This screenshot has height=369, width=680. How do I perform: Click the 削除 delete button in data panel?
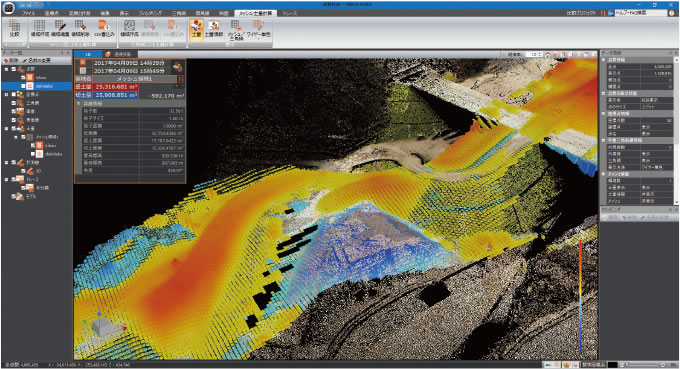pyautogui.click(x=12, y=60)
